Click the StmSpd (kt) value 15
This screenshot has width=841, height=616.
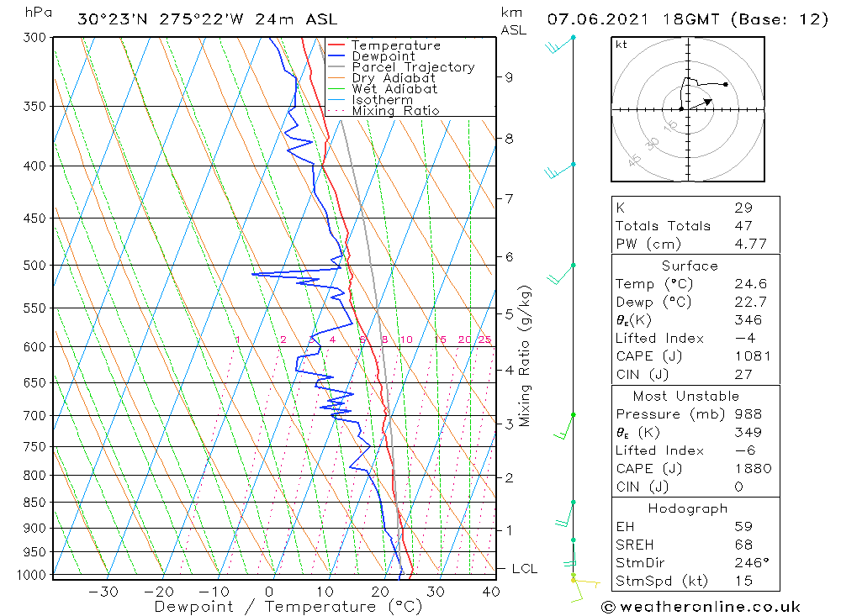tap(743, 582)
